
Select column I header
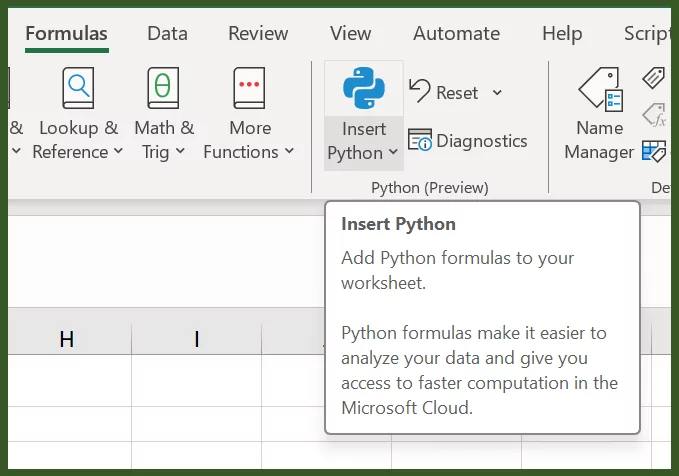pyautogui.click(x=196, y=339)
